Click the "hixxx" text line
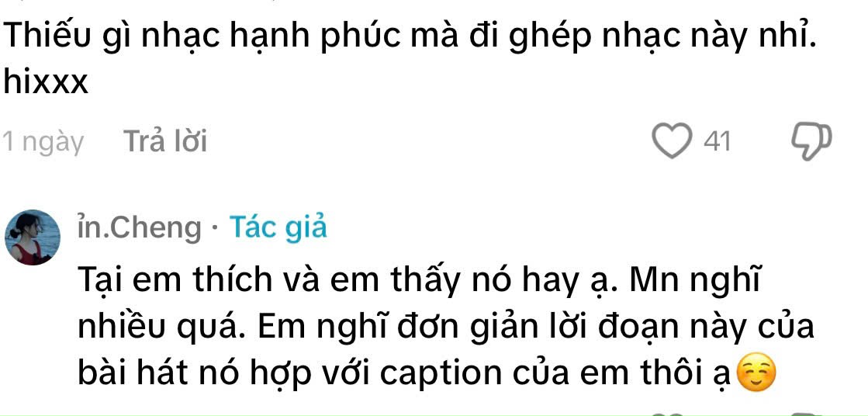868x416 pixels. click(x=46, y=83)
